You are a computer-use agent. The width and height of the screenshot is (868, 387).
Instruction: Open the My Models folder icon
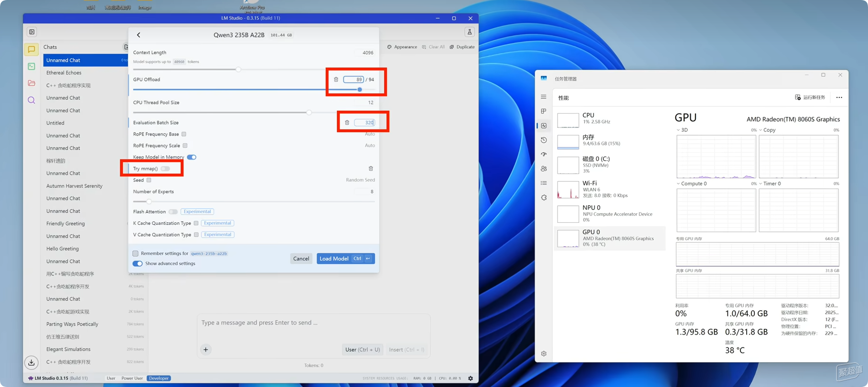32,83
